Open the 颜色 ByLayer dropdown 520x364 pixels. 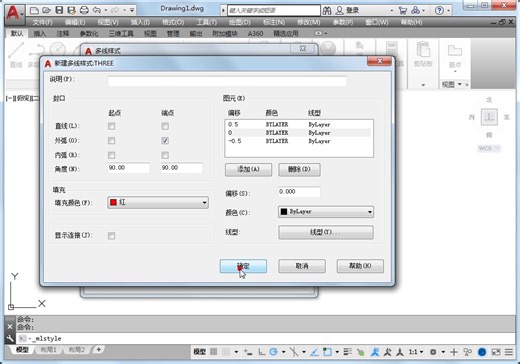coord(326,212)
